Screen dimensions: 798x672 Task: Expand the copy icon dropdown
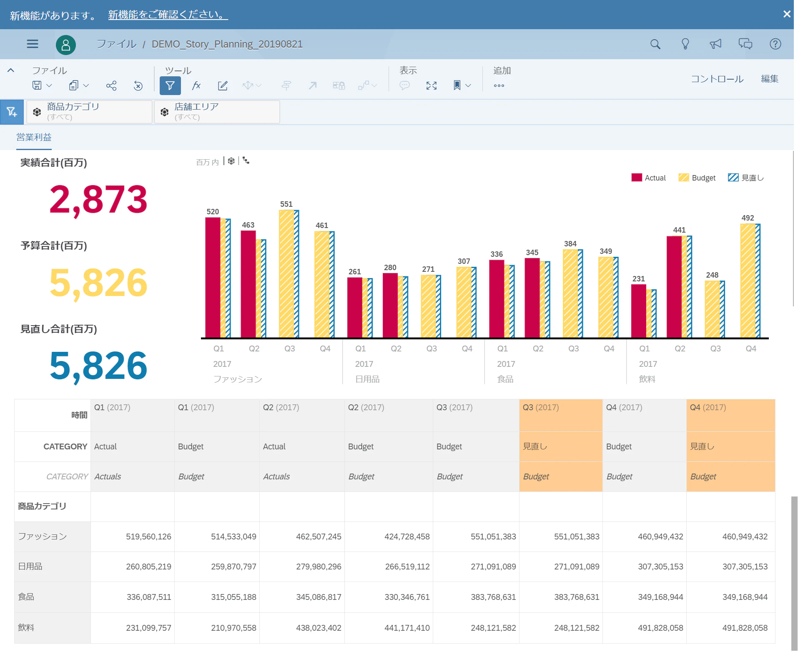86,85
